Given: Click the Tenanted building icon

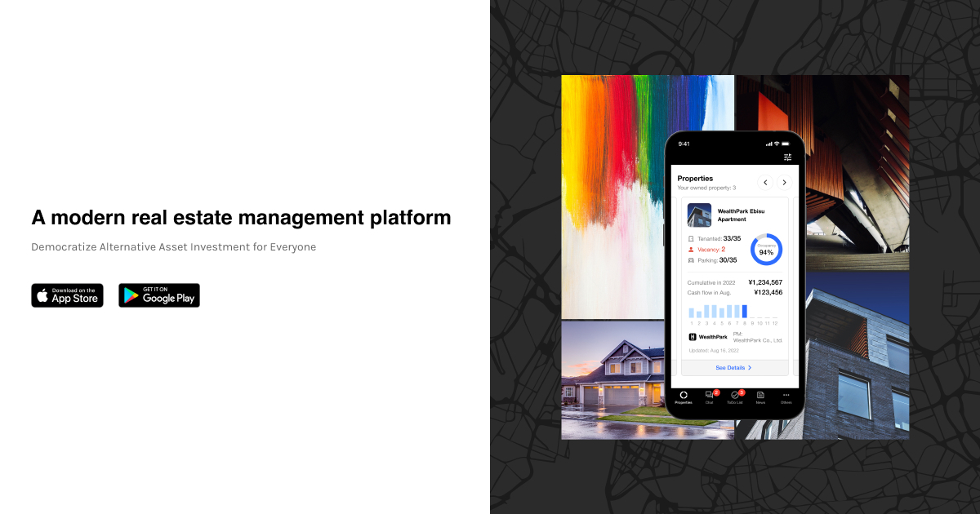Looking at the screenshot, I should click(691, 239).
